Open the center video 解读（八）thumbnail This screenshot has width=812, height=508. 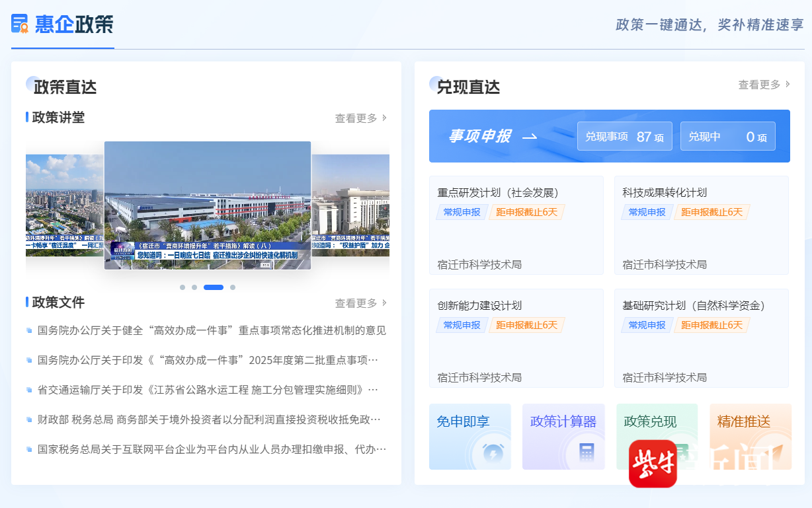point(208,205)
